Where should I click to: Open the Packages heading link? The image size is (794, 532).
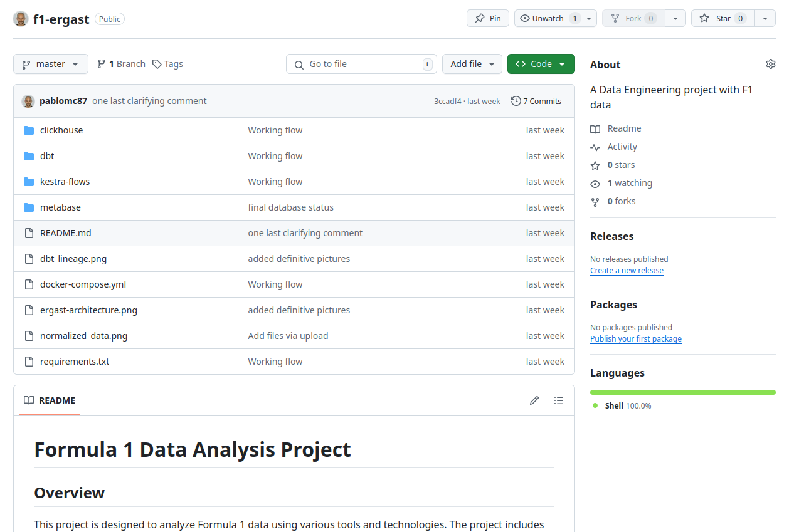pos(613,305)
